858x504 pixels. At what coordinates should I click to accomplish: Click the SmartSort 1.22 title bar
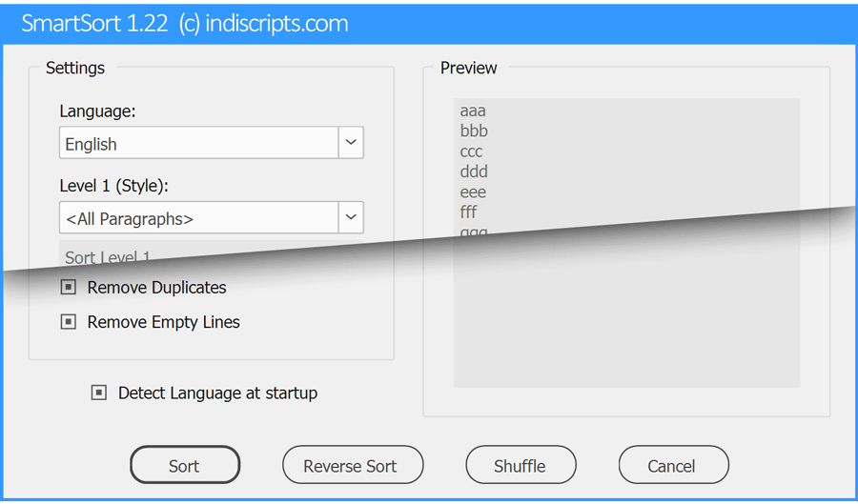click(429, 24)
